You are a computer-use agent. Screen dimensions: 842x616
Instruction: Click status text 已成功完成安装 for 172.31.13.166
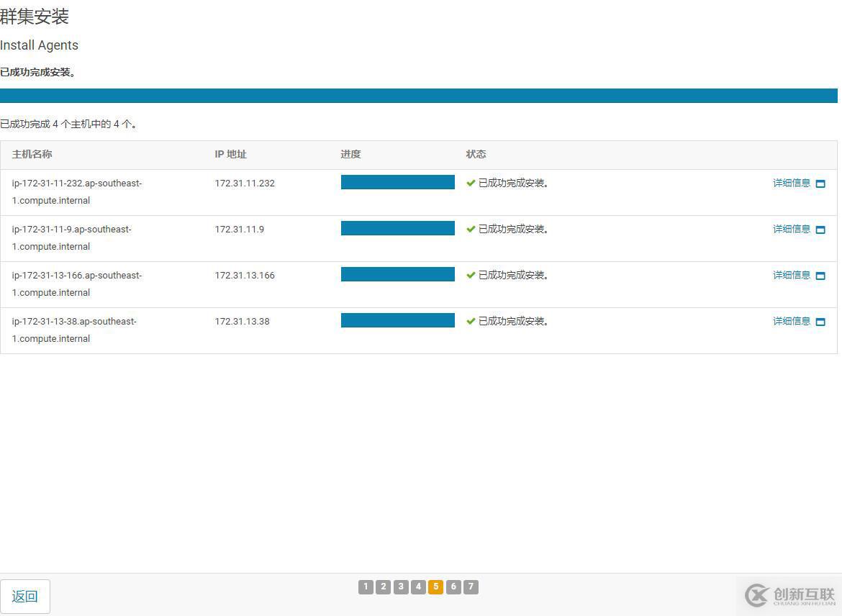513,276
